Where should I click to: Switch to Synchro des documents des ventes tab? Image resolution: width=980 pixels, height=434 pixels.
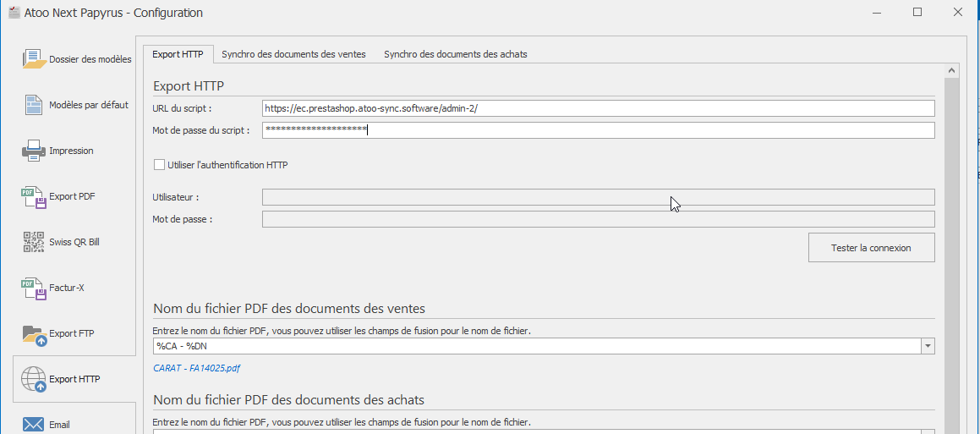[293, 54]
